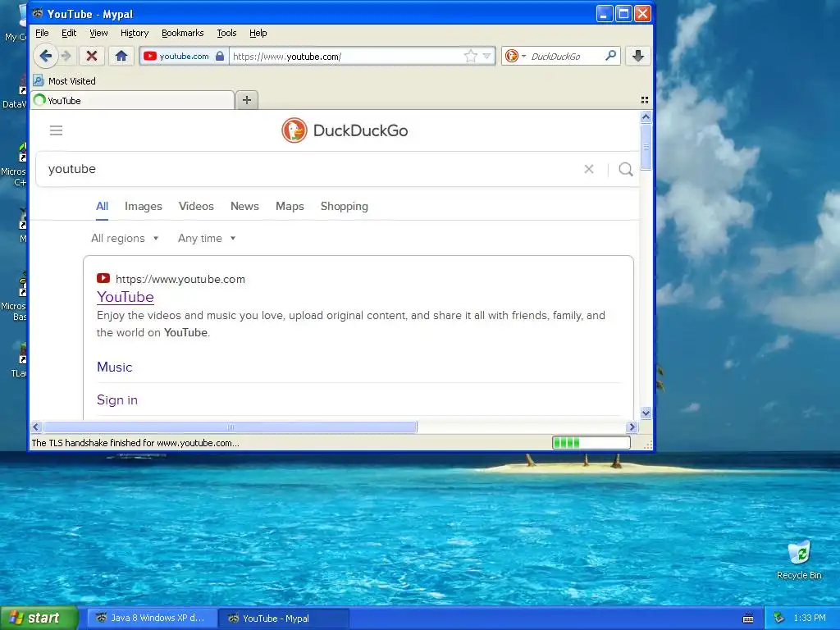Submit search with page magnifier icon
This screenshot has width=840, height=630.
pos(626,169)
